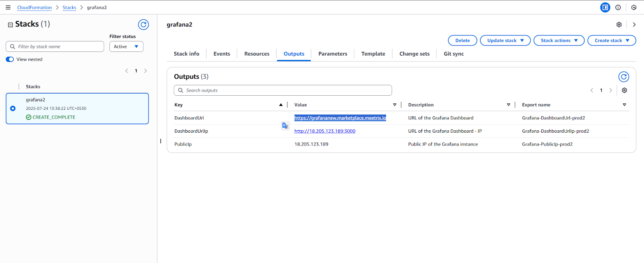Expand the Create stack dropdown

pos(611,41)
